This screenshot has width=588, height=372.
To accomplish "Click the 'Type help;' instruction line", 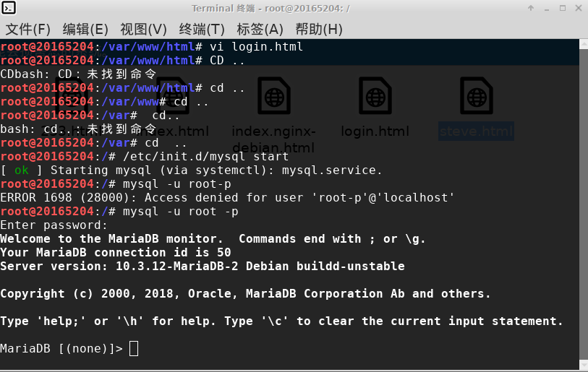I will pos(281,321).
